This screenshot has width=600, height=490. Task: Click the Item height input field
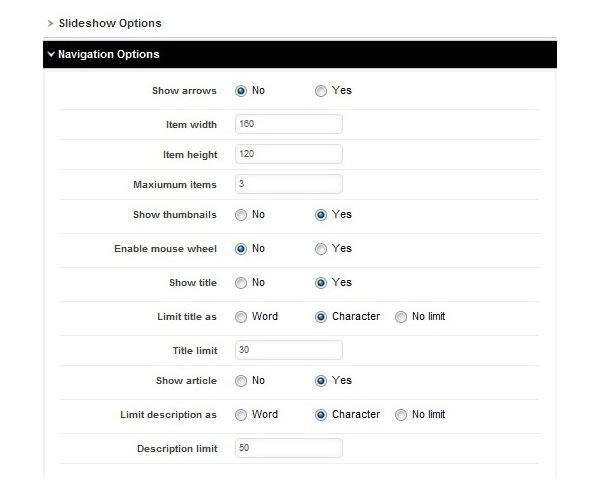point(289,155)
